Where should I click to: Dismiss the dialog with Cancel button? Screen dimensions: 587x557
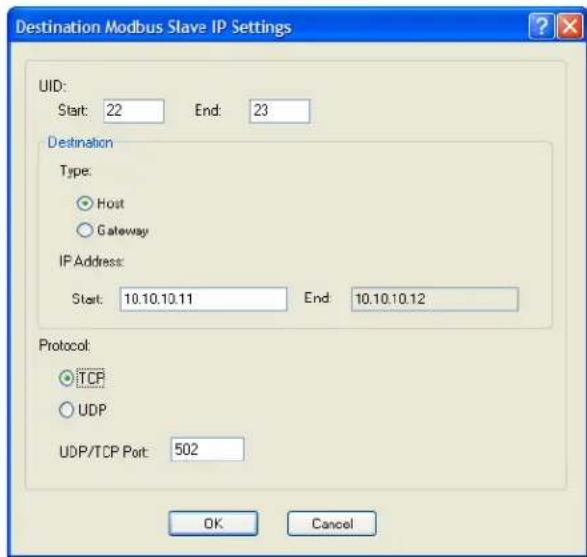coord(332,523)
